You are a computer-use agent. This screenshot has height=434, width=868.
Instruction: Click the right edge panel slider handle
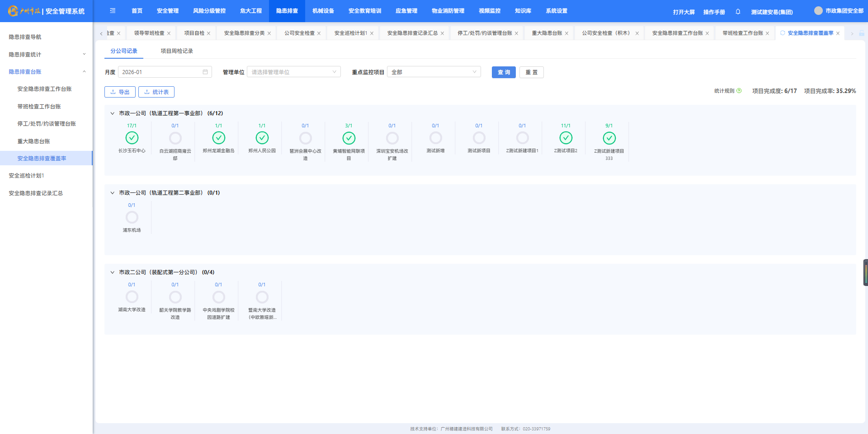pyautogui.click(x=865, y=272)
